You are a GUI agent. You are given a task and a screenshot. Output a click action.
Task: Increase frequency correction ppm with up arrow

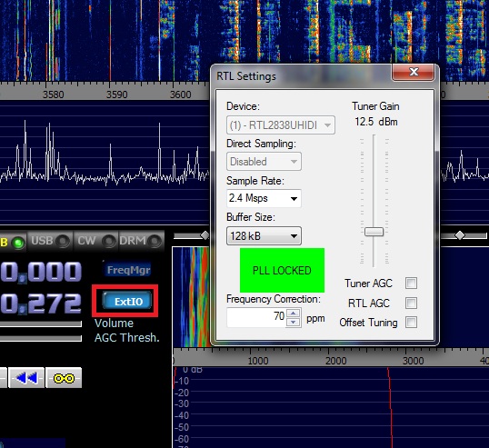[294, 313]
